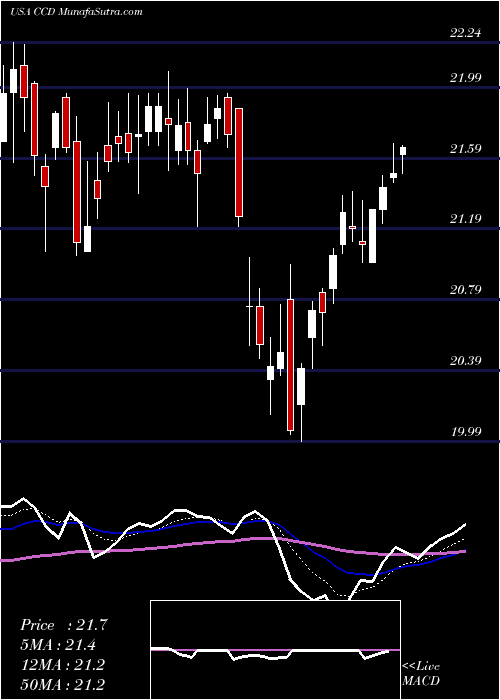Click the tall red candle bottoming near 19.99
This screenshot has width=500, height=700.
(x=291, y=364)
